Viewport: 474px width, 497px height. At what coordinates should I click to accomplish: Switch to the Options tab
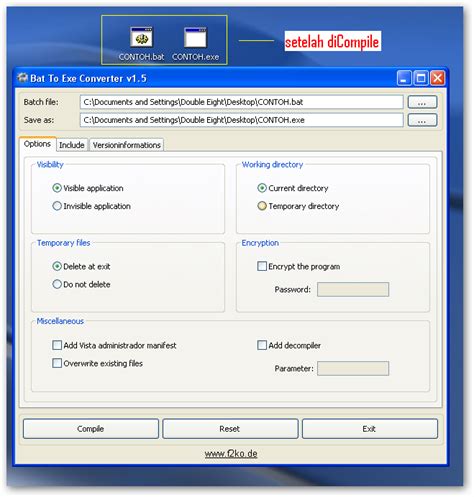[37, 144]
